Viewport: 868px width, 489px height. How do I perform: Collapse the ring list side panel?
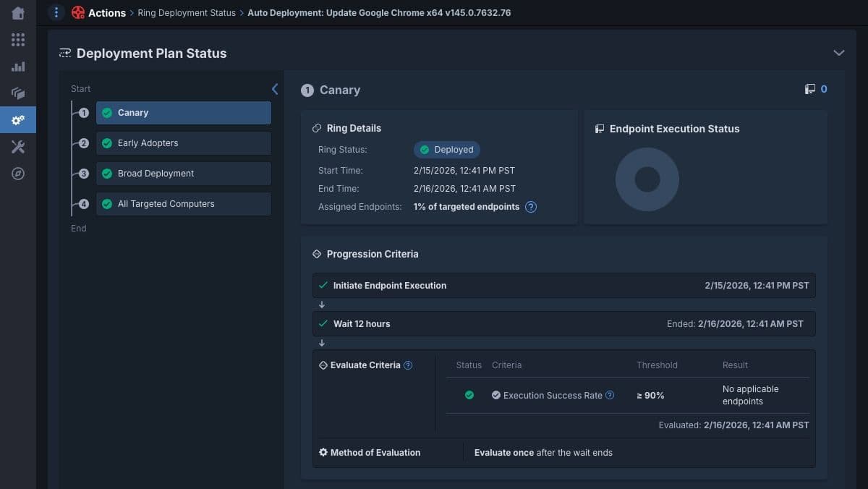pyautogui.click(x=275, y=89)
